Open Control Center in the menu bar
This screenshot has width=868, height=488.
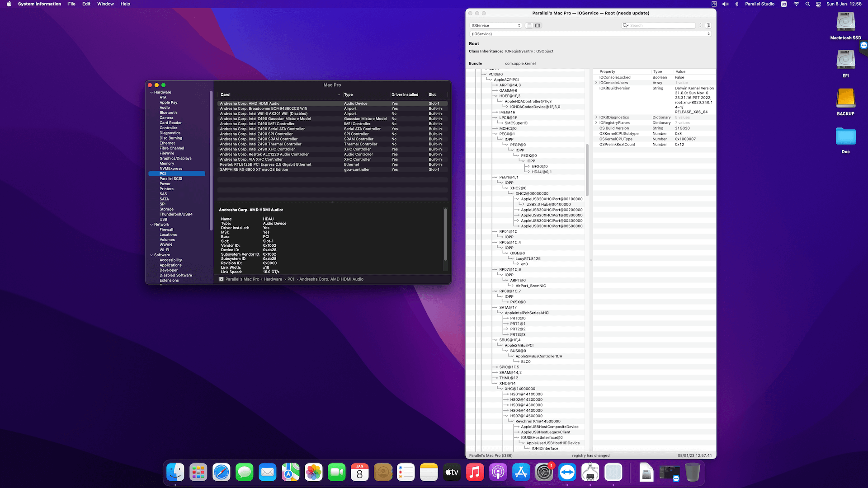tap(818, 4)
